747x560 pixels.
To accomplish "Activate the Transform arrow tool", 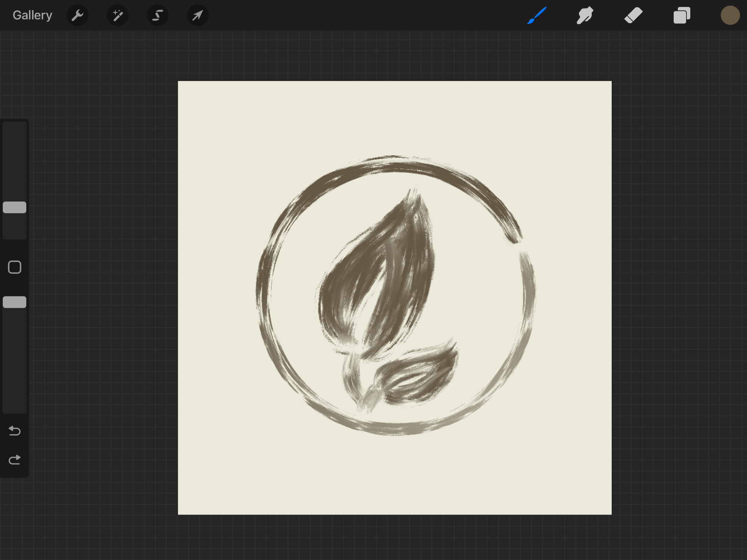I will 197,15.
